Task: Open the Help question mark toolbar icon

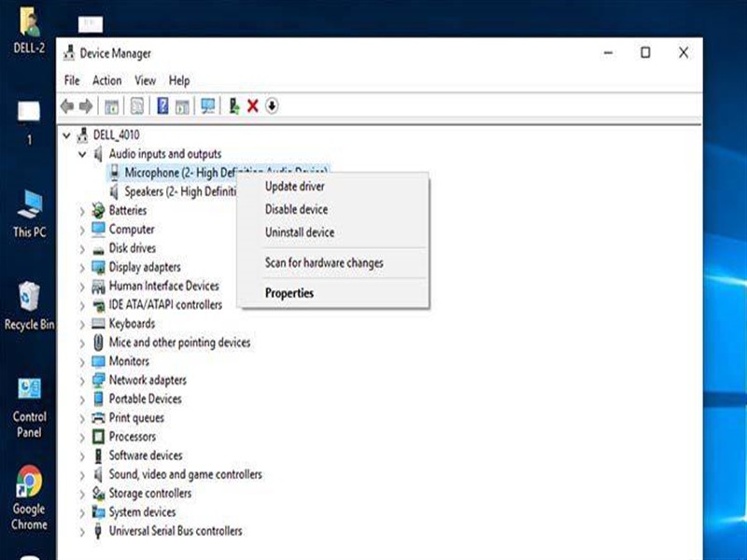Action: tap(162, 105)
